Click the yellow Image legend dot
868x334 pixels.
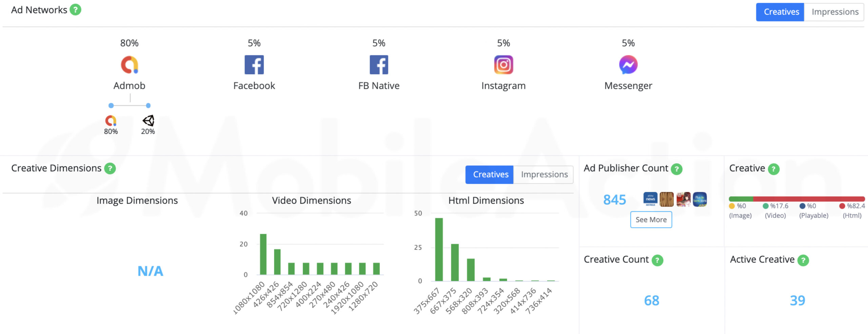tap(732, 206)
